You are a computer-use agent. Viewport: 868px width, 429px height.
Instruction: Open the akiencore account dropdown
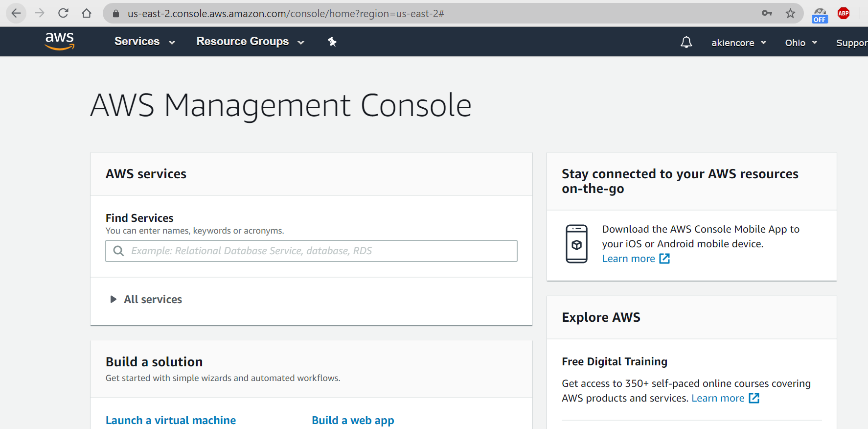pyautogui.click(x=738, y=43)
